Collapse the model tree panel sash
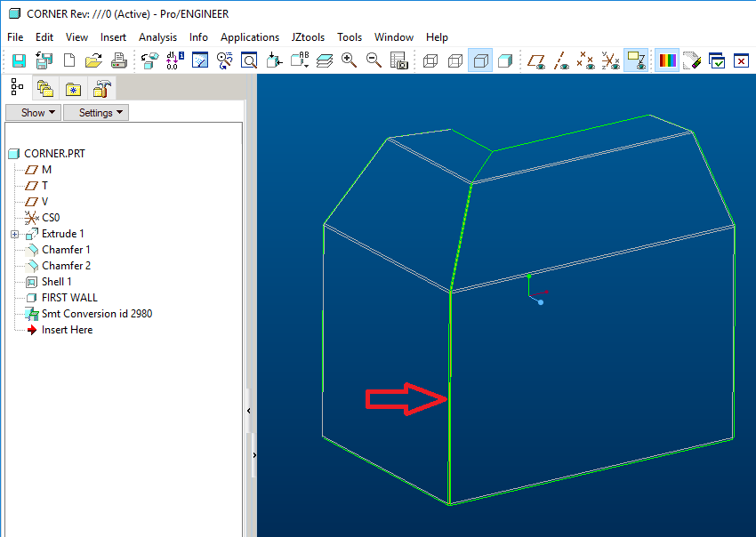756x537 pixels. tap(248, 410)
